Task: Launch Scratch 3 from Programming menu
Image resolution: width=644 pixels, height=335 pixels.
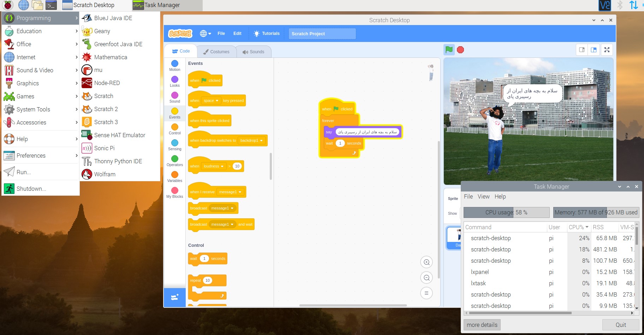Action: [x=106, y=122]
